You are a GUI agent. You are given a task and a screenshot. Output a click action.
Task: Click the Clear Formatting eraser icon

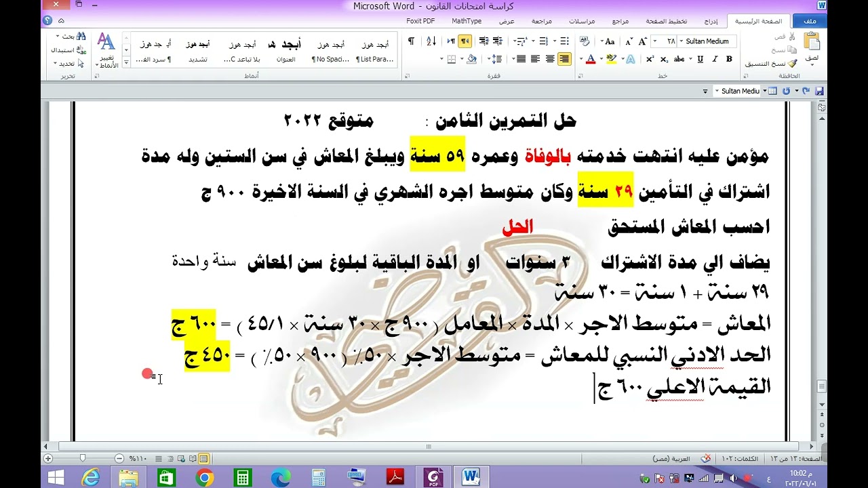pos(585,41)
